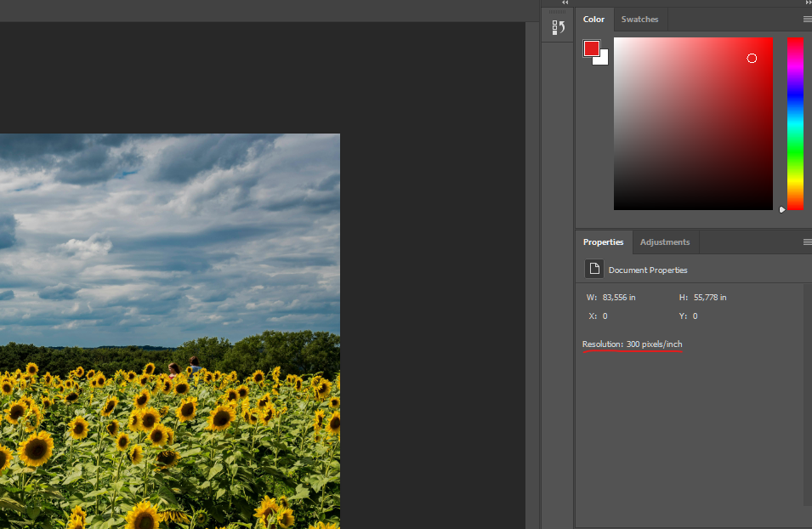Click the width value 83,556 in

coord(619,298)
